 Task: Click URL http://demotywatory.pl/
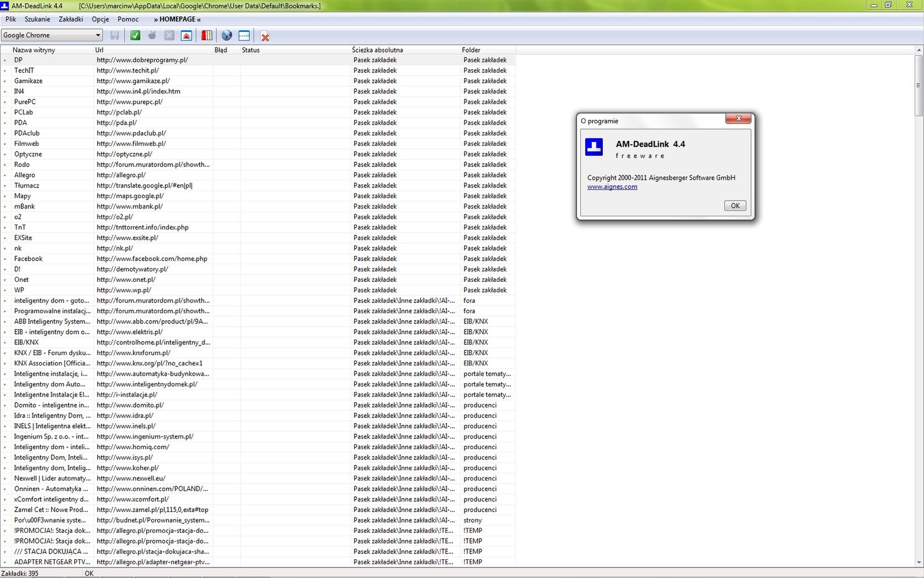133,269
